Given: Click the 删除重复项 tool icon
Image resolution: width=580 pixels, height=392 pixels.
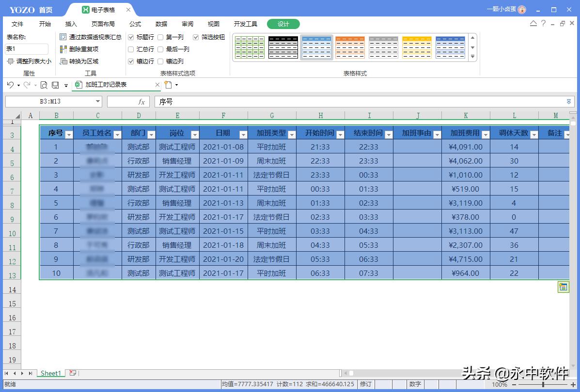Looking at the screenshot, I should (x=64, y=49).
